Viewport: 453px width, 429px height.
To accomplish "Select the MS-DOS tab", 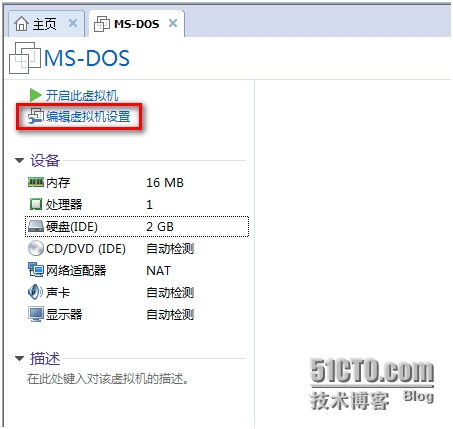I will point(137,24).
